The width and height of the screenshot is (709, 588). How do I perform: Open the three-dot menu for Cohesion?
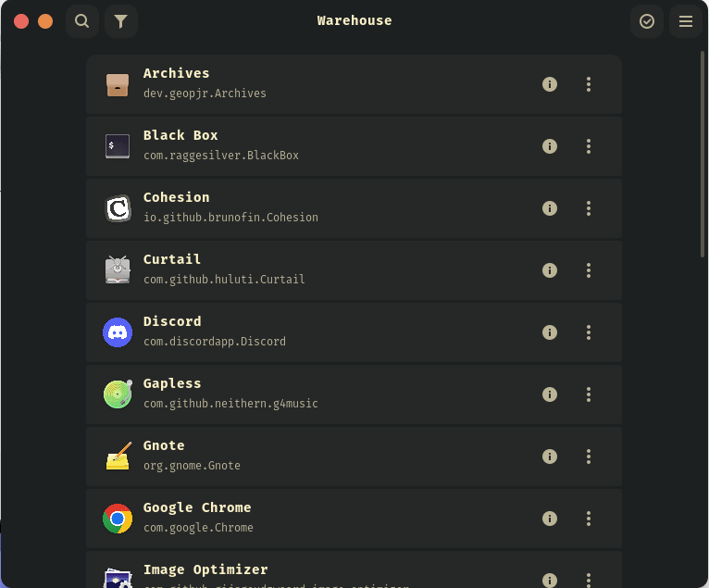589,208
